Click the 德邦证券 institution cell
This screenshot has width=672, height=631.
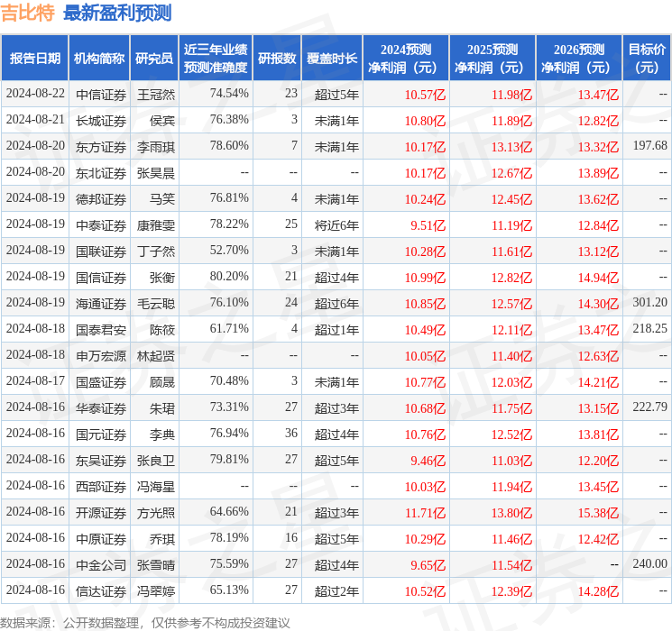pos(101,199)
